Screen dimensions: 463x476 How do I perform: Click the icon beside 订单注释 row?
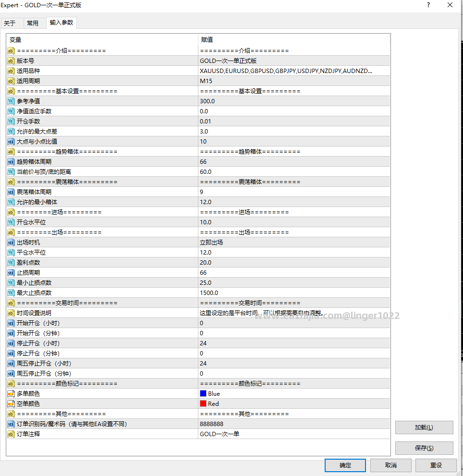click(11, 434)
